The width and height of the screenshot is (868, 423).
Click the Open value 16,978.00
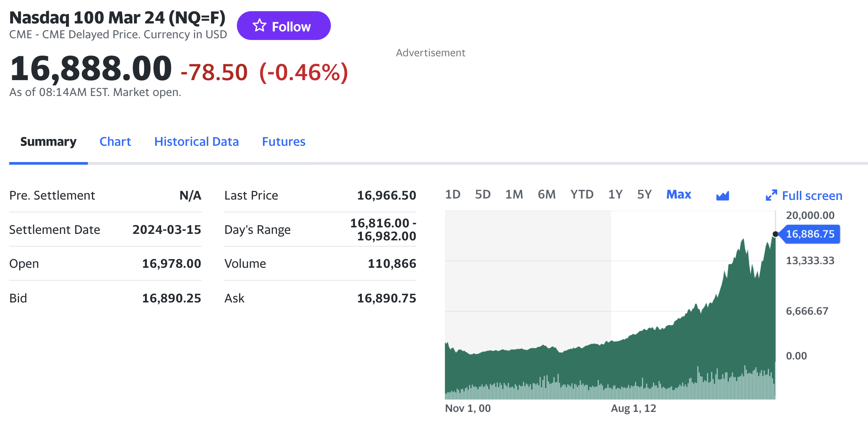171,263
